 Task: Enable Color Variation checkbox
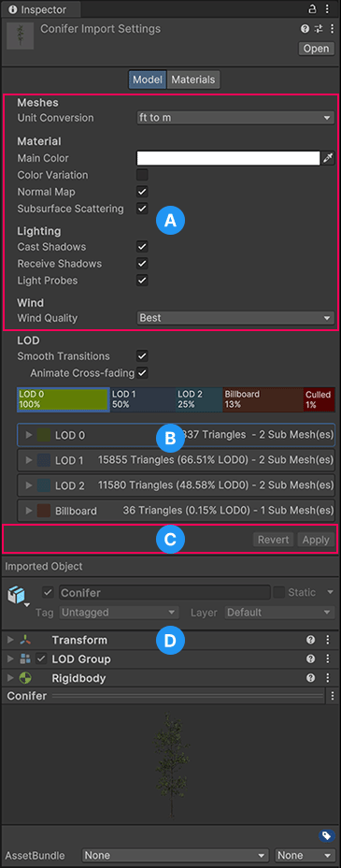click(x=143, y=175)
